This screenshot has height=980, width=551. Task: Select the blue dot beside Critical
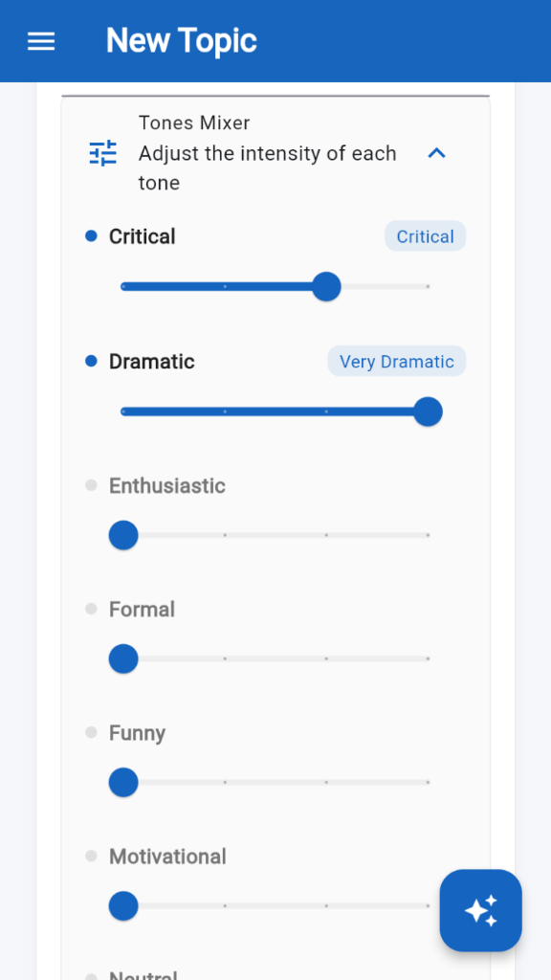[x=91, y=235]
